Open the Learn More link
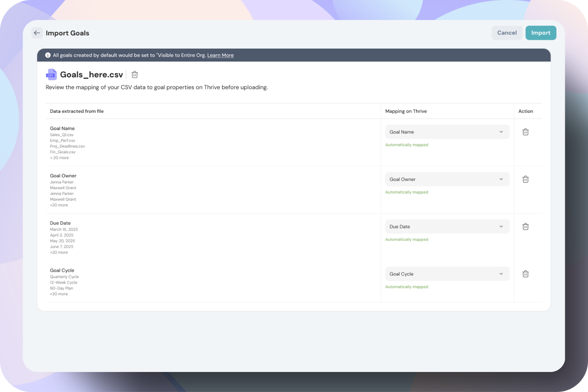 pyautogui.click(x=220, y=55)
